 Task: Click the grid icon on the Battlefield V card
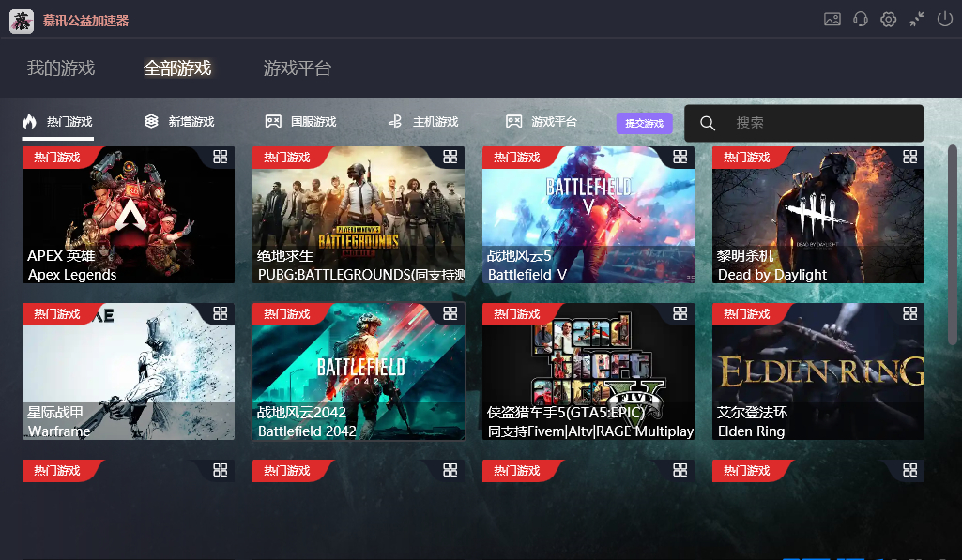tap(680, 157)
